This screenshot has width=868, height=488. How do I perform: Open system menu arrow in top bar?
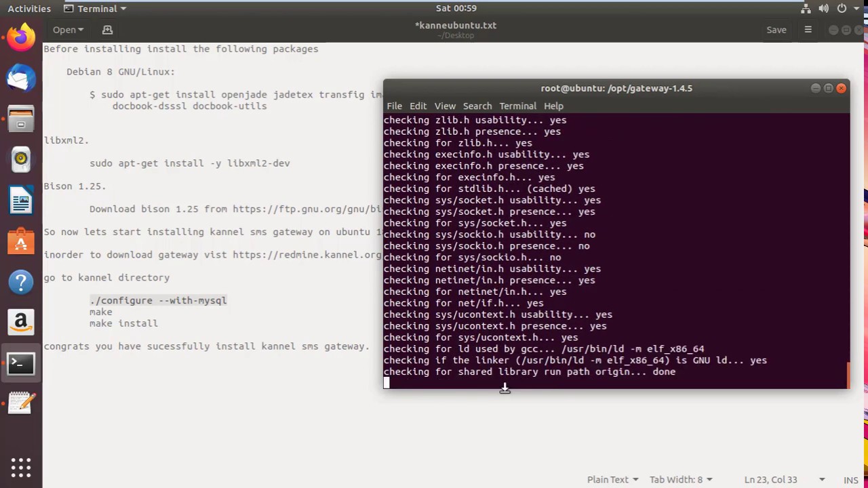[x=857, y=8]
